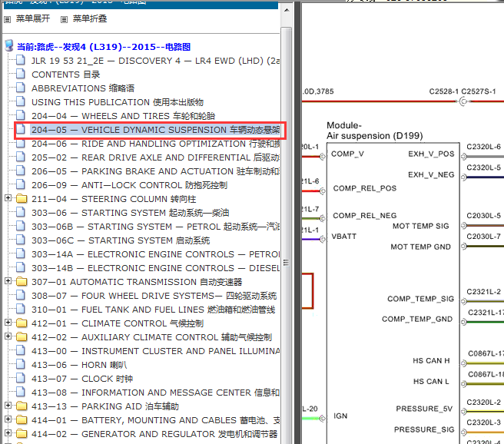Screen dimensions: 504x444
Task: Open the 当前:路虎--发现4 (L319)--2015--电路图 root link
Action: [104, 47]
